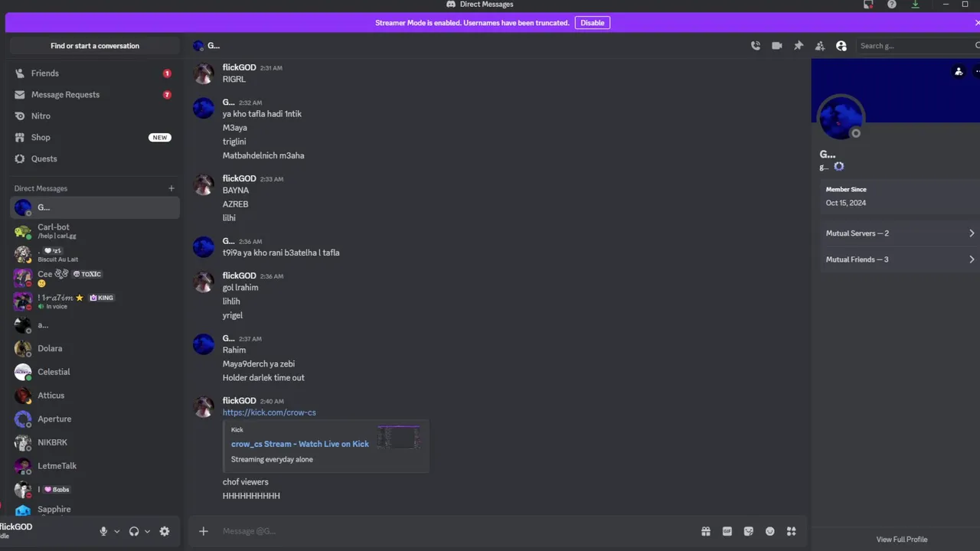Expand Mutual Servers section
Screen dimensions: 980x551
tap(900, 233)
